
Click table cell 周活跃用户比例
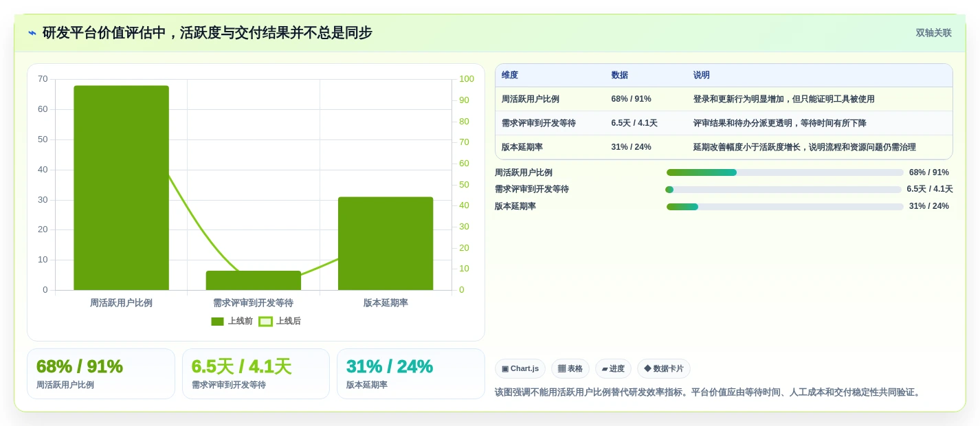click(x=531, y=100)
